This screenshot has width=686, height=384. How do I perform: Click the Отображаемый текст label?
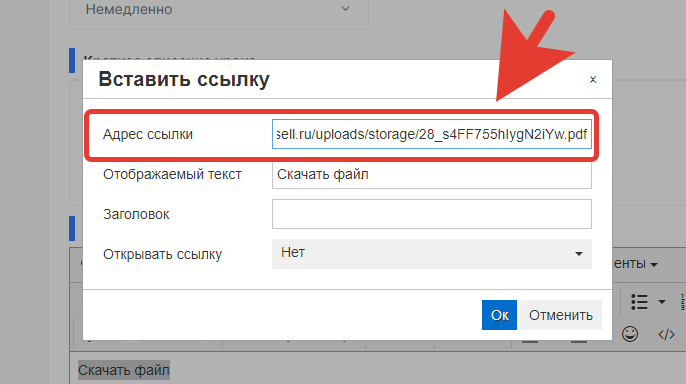pos(172,174)
